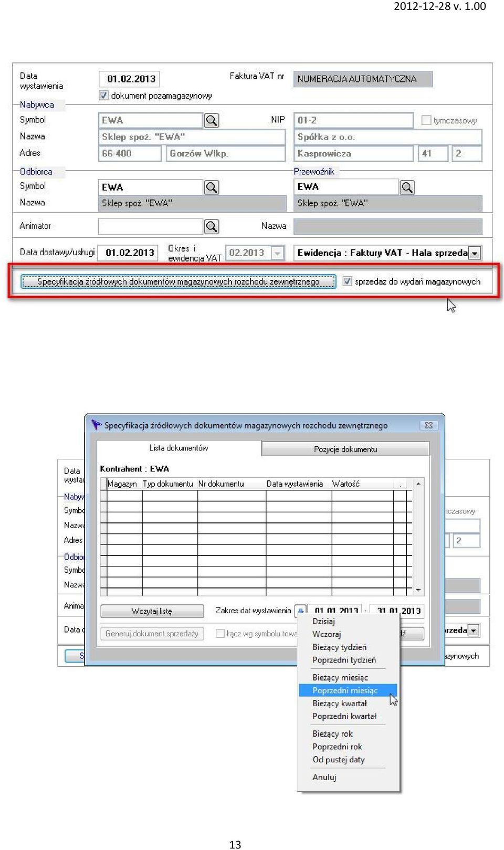
Task: Click empty Animator field
Action: click(x=151, y=226)
